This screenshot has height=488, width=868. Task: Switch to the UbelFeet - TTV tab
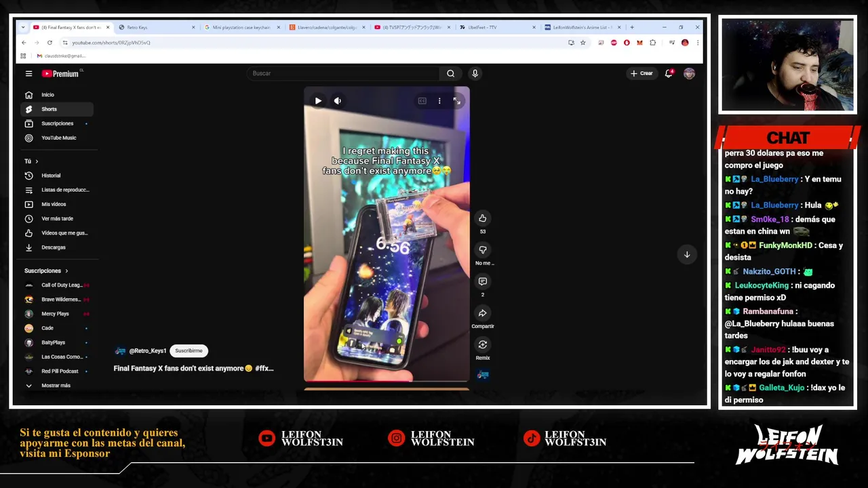(496, 27)
